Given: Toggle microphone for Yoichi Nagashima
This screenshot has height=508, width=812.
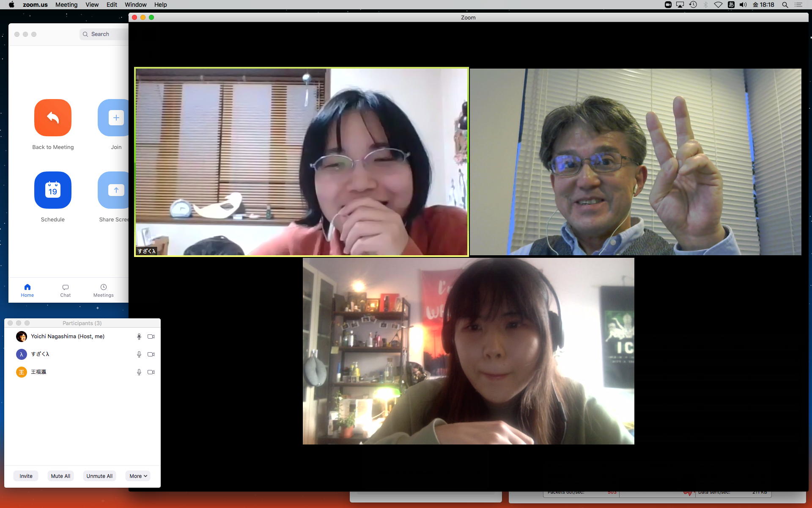Looking at the screenshot, I should point(139,337).
